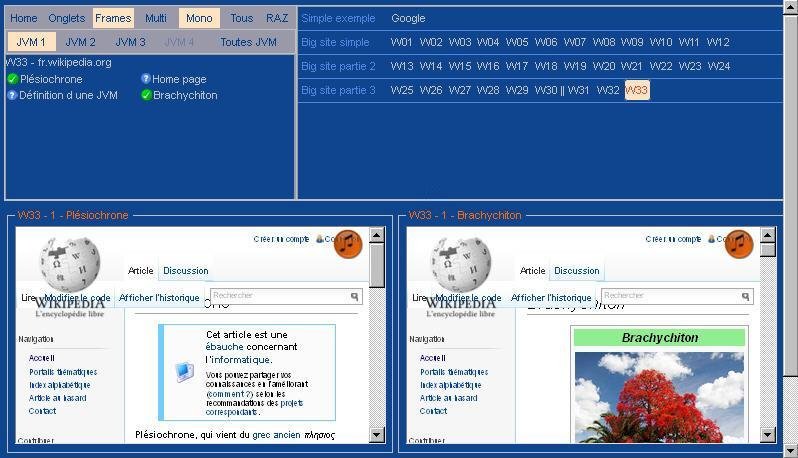This screenshot has width=798, height=458.
Task: Select the highlighted W33 site
Action: [637, 90]
